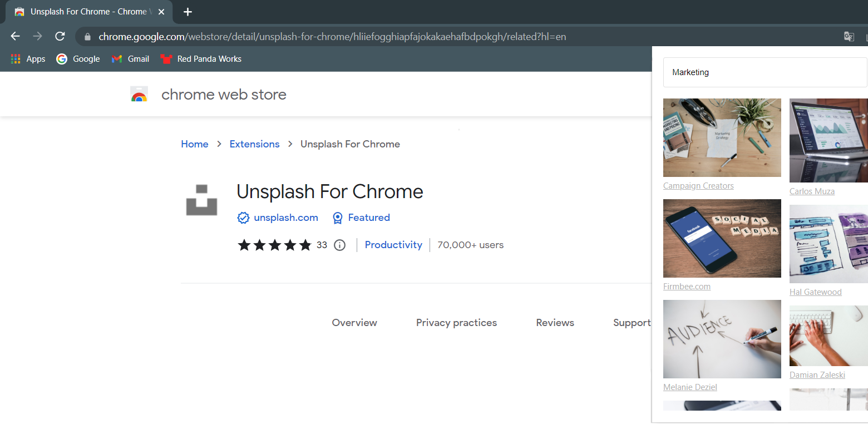Open the Apps bookmark shortcut
The image size is (868, 434).
[28, 59]
